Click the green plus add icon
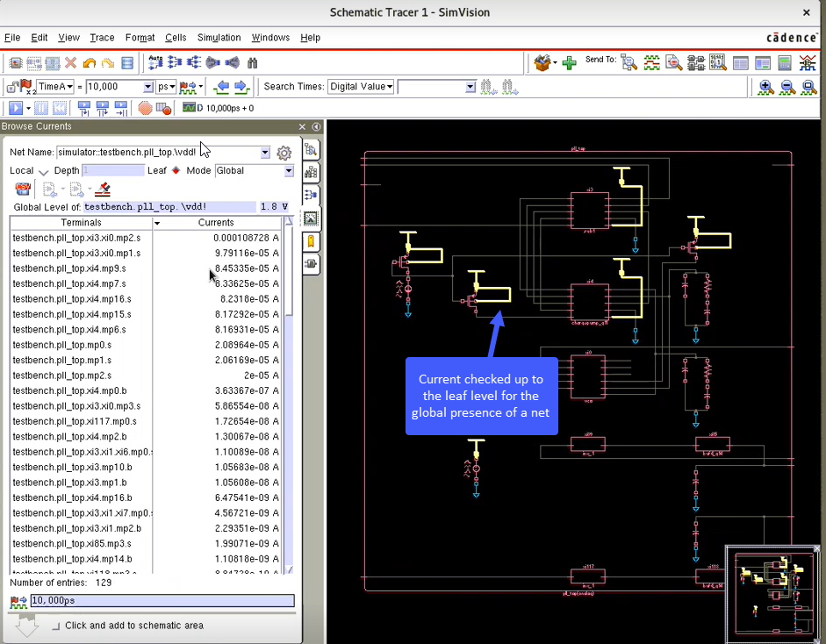 pyautogui.click(x=569, y=63)
